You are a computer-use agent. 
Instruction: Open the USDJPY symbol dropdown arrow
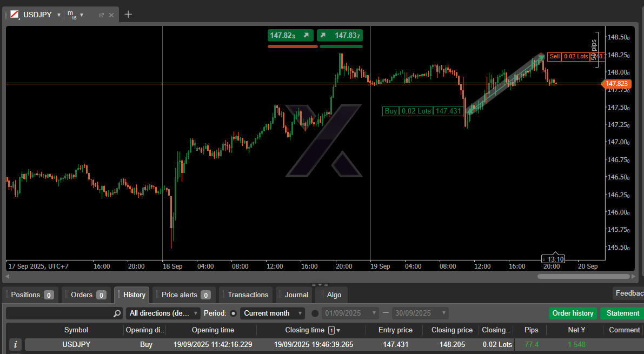[58, 15]
